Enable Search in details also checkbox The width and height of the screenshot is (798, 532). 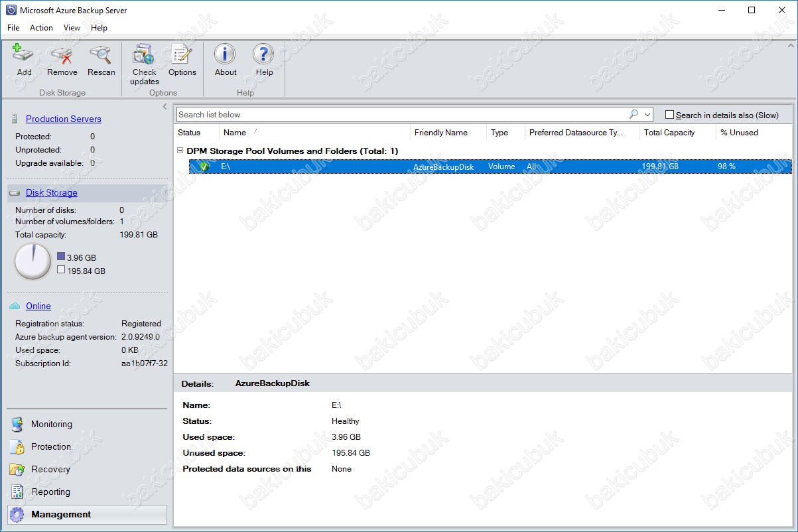pos(669,115)
